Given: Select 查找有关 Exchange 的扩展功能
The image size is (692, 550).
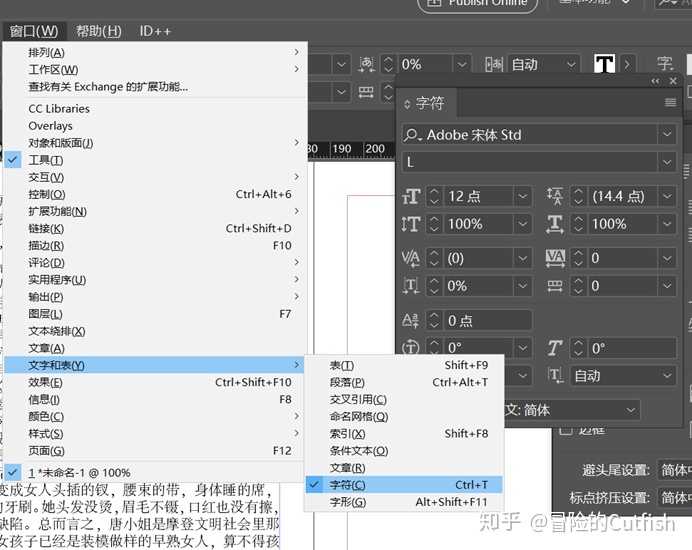Looking at the screenshot, I should pyautogui.click(x=154, y=87).
